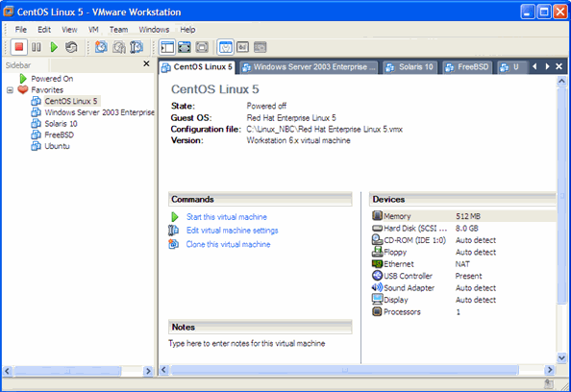Select Windows Server 2003 Enterprise in sidebar
Viewport: 571px width, 392px height.
(x=99, y=112)
